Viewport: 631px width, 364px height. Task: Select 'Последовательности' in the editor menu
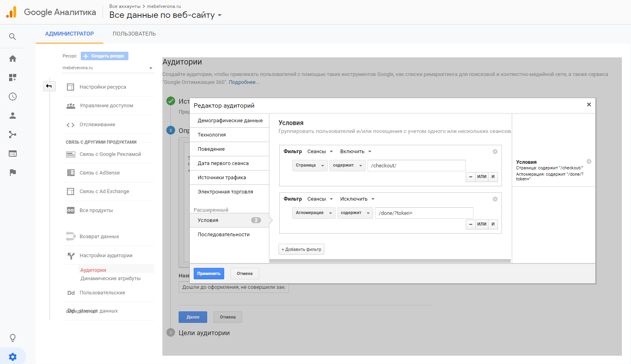224,235
